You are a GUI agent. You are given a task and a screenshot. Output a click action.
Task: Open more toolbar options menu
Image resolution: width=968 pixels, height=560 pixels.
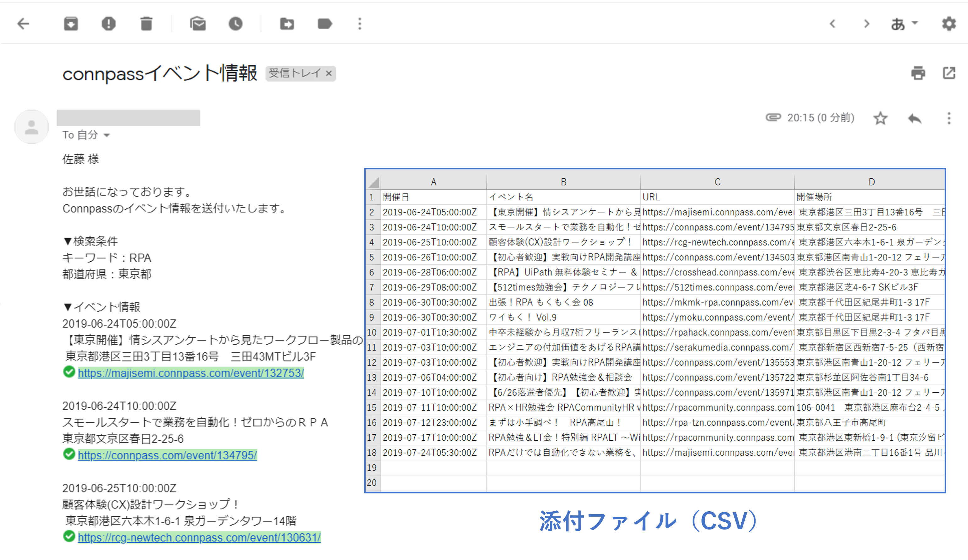point(360,24)
